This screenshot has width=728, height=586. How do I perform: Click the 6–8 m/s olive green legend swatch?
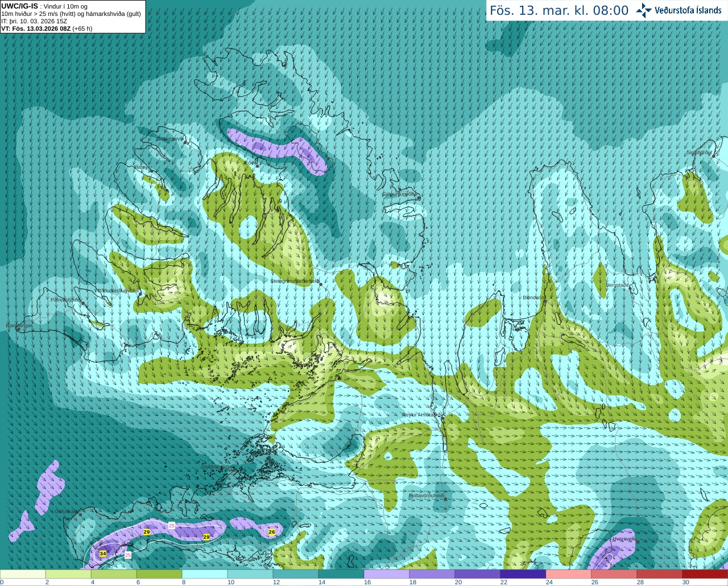[159, 574]
